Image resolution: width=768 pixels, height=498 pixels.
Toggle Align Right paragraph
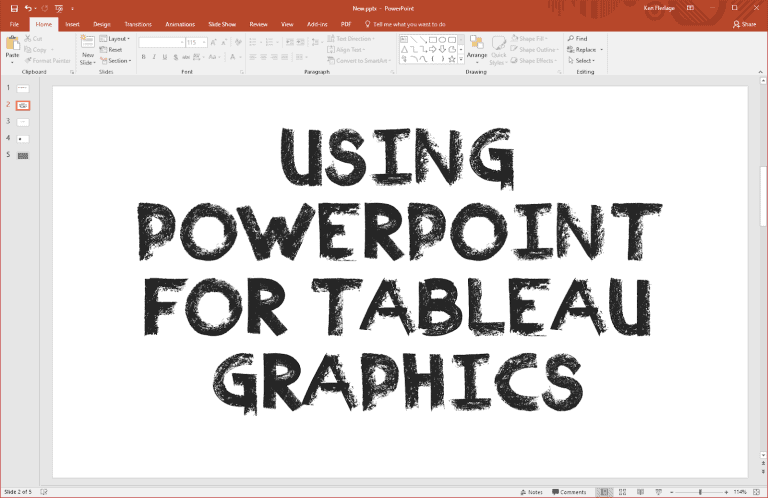274,57
